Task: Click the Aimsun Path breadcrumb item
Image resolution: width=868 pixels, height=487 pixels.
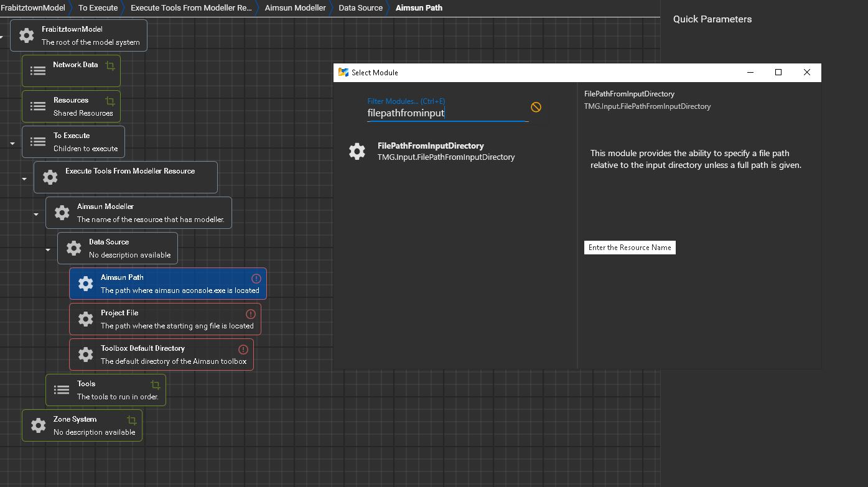Action: [419, 7]
